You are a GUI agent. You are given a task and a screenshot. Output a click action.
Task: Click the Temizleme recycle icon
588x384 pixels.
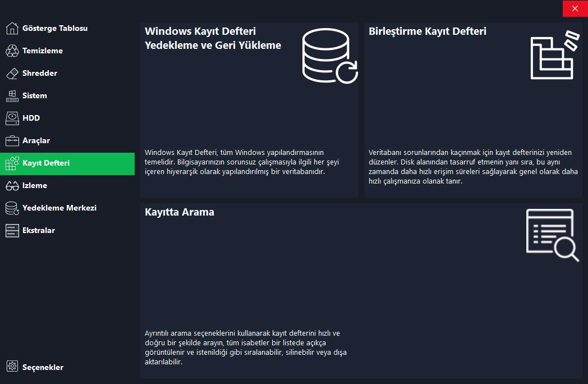coord(12,51)
